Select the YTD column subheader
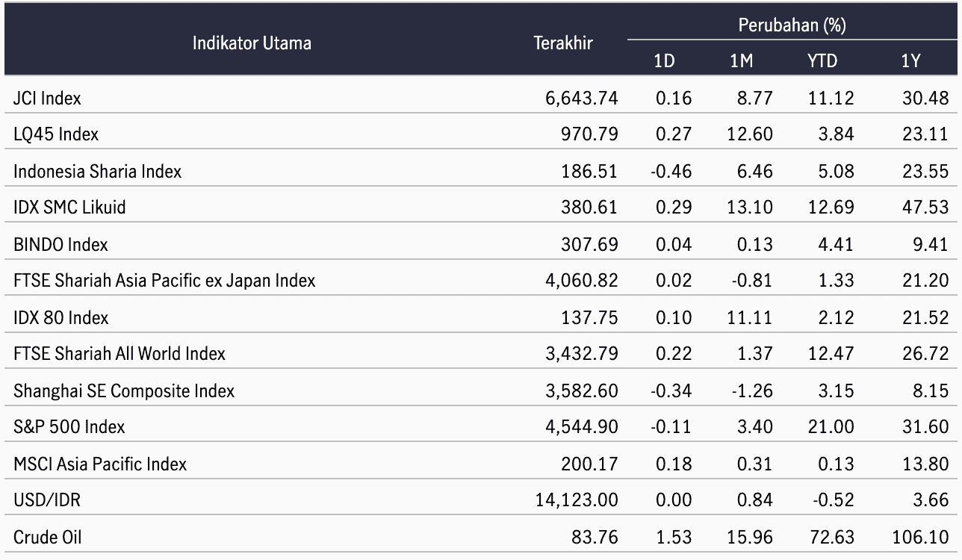The image size is (962, 560). click(x=822, y=61)
